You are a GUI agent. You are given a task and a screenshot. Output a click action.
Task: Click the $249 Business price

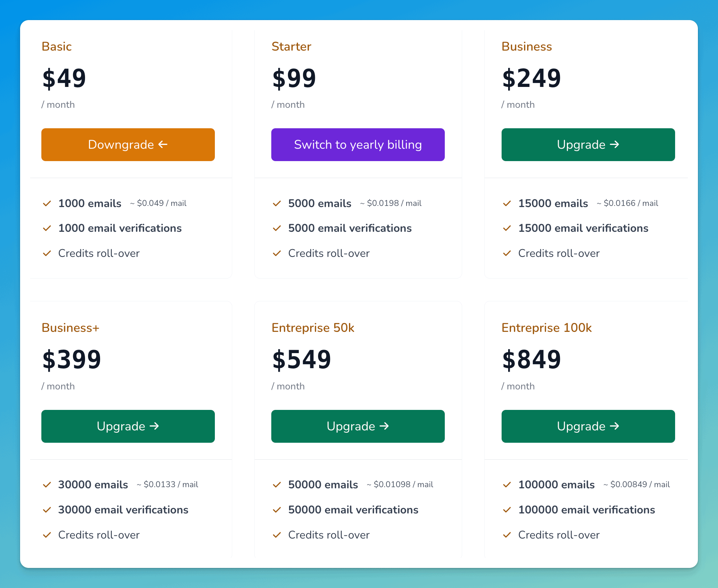pos(531,78)
